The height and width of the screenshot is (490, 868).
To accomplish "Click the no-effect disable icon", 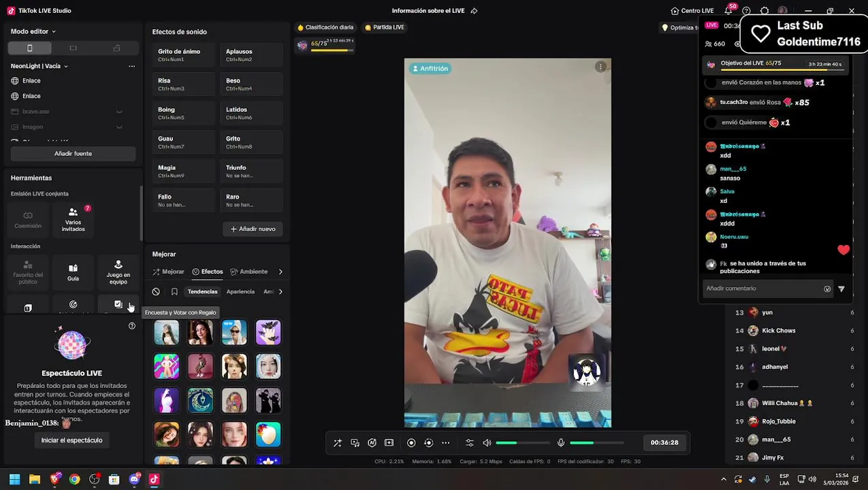I will pyautogui.click(x=156, y=292).
